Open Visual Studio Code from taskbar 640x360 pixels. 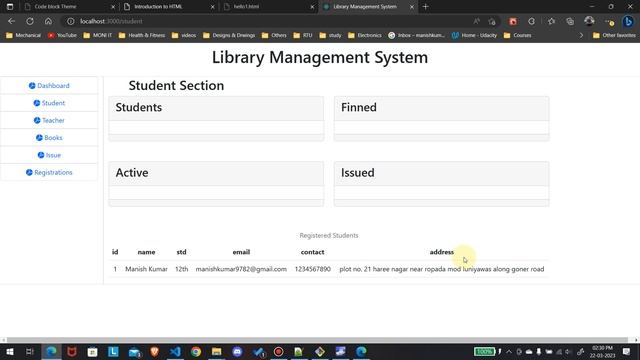coord(175,351)
